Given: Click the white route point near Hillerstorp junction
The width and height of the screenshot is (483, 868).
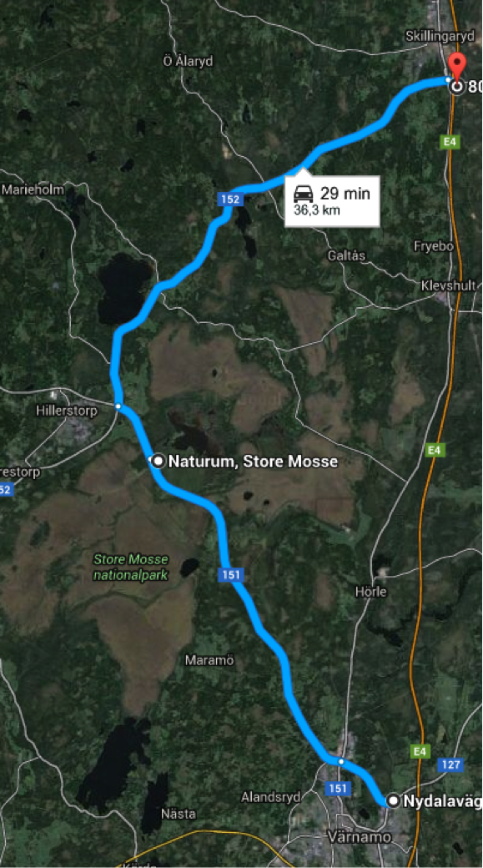Looking at the screenshot, I should (118, 406).
